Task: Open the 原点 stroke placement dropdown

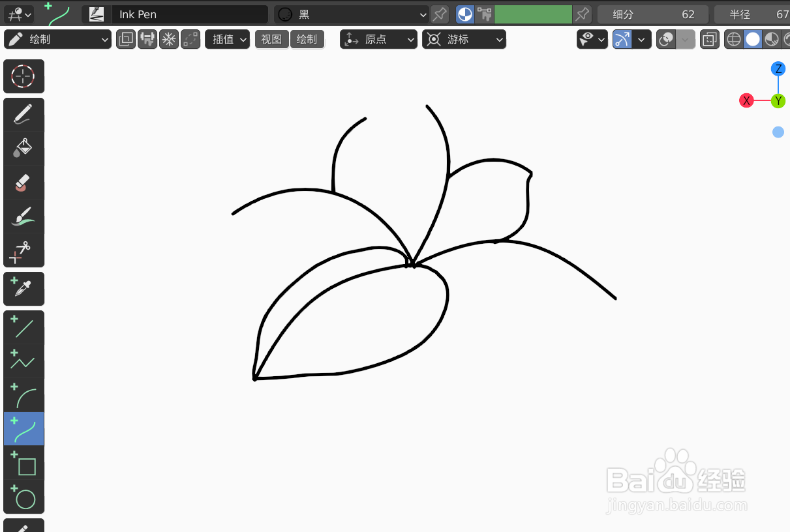Action: 379,39
